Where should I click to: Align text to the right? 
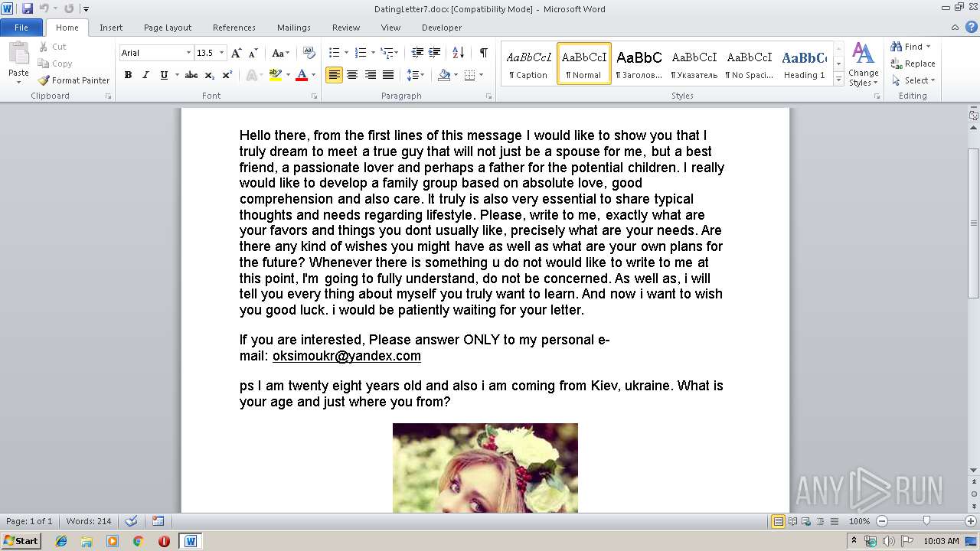click(x=370, y=75)
